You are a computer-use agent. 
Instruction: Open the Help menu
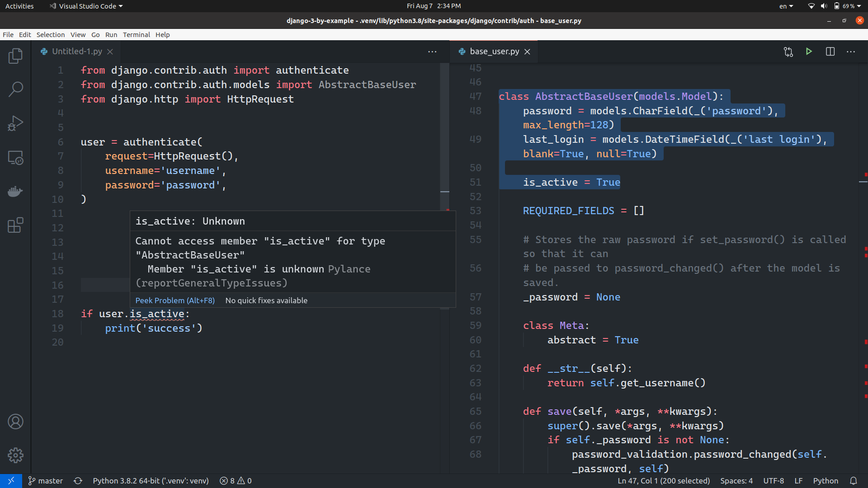click(x=162, y=35)
